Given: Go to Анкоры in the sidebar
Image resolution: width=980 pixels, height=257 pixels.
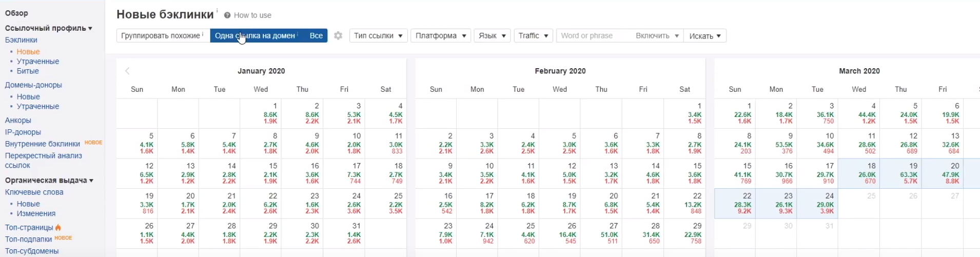Looking at the screenshot, I should (x=18, y=121).
